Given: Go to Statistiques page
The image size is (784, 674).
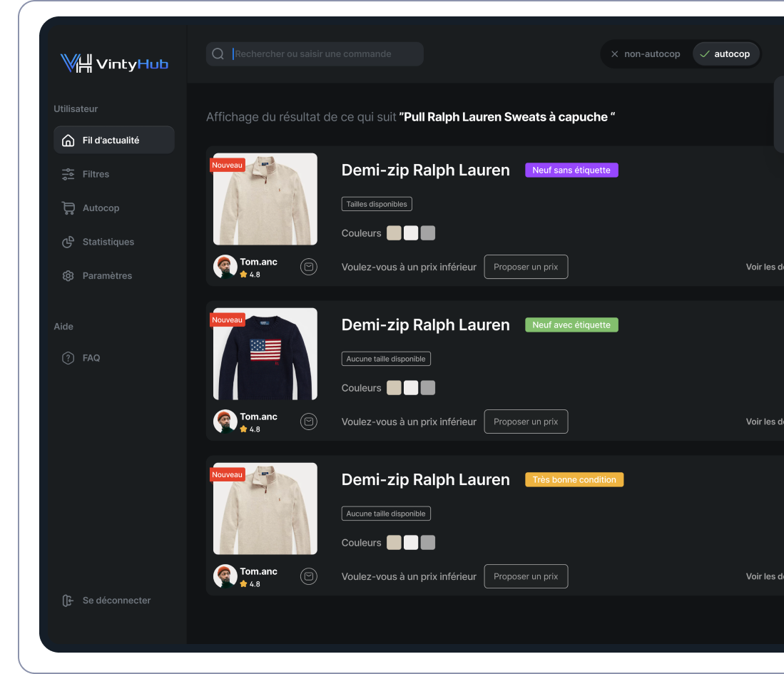Looking at the screenshot, I should pyautogui.click(x=108, y=242).
